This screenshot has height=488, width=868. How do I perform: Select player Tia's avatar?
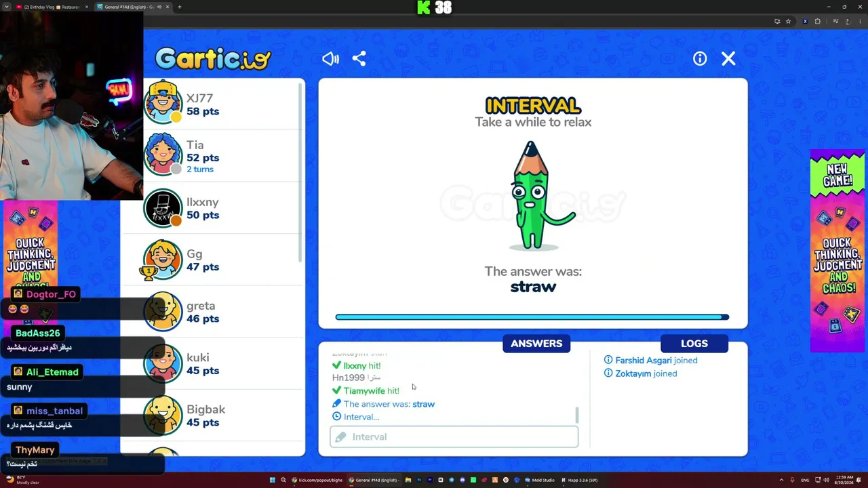pos(163,154)
